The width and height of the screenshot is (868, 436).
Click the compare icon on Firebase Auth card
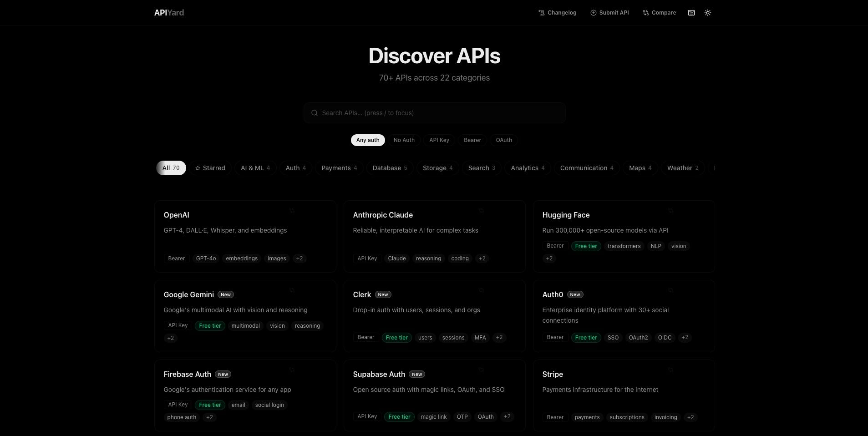(292, 370)
